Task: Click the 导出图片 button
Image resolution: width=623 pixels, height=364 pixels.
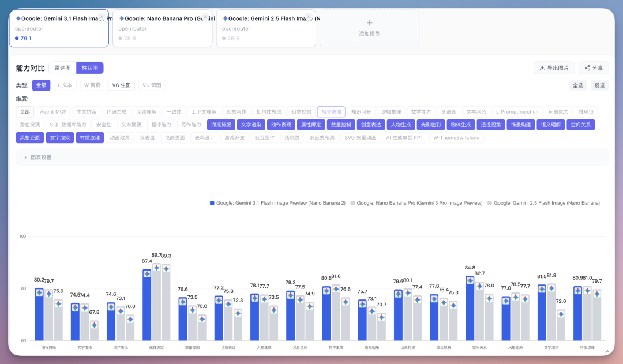Action: click(554, 68)
